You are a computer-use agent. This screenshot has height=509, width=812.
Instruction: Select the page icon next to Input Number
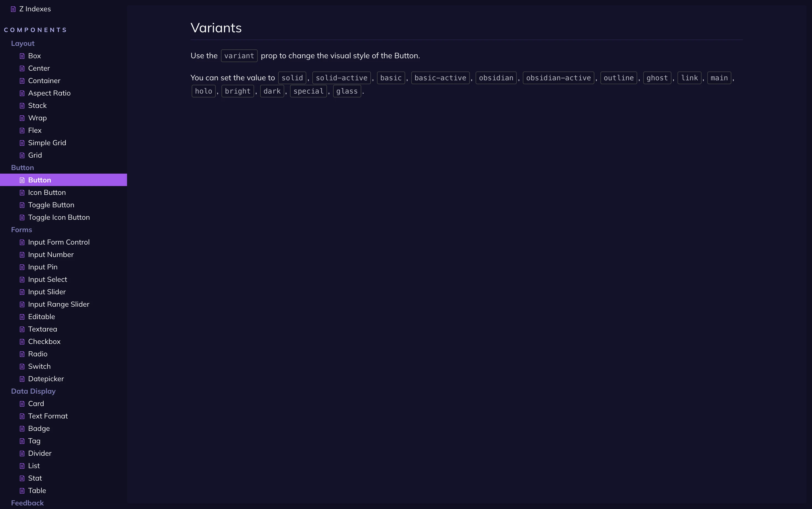[x=22, y=255]
